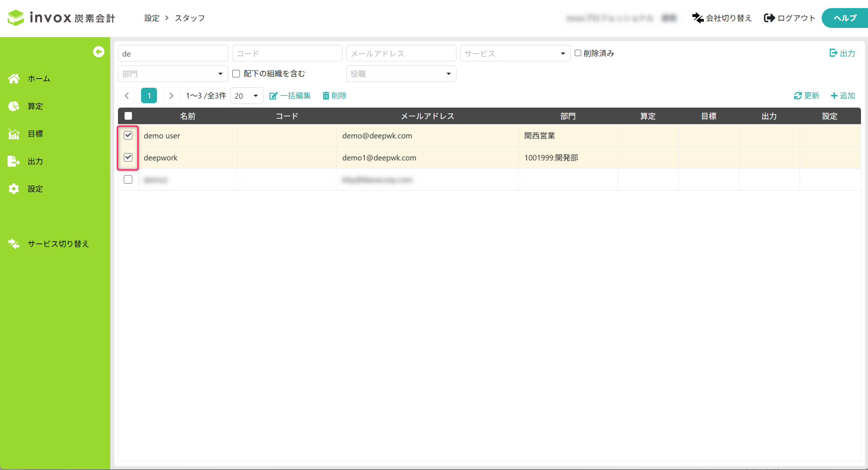The width and height of the screenshot is (868, 470).
Task: Click the 目標 chart icon in sidebar
Action: point(14,134)
